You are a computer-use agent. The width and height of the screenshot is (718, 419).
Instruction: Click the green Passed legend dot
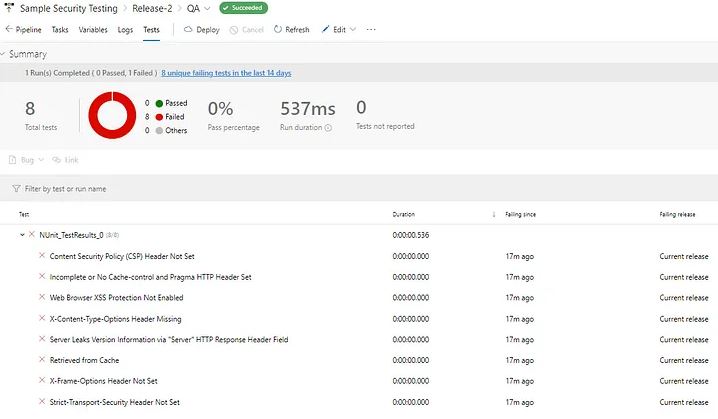(x=159, y=103)
